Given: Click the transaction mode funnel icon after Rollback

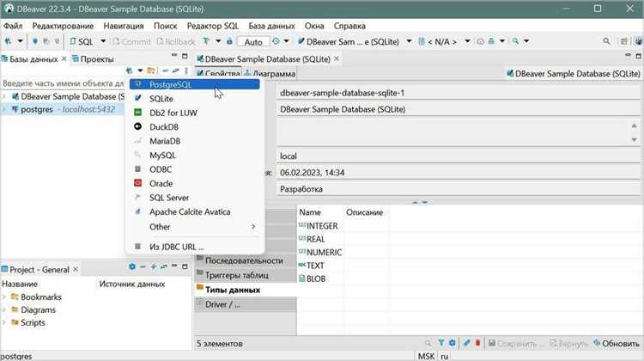Looking at the screenshot, I should coord(206,41).
